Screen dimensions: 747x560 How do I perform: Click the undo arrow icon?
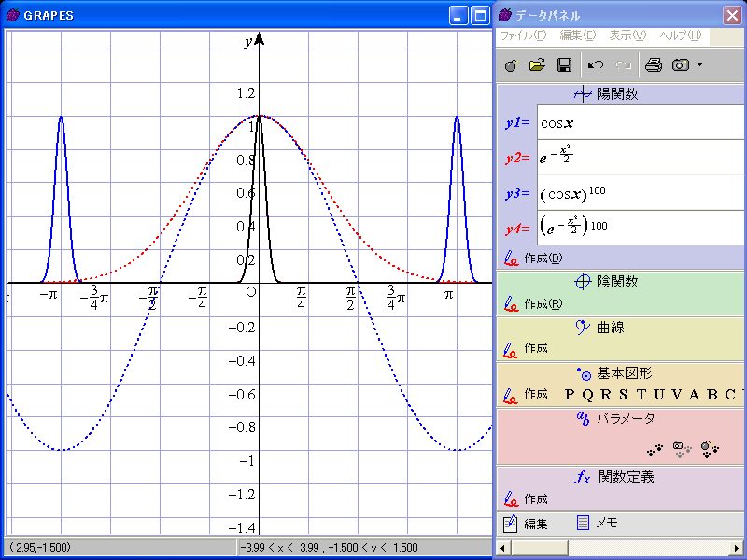[596, 65]
